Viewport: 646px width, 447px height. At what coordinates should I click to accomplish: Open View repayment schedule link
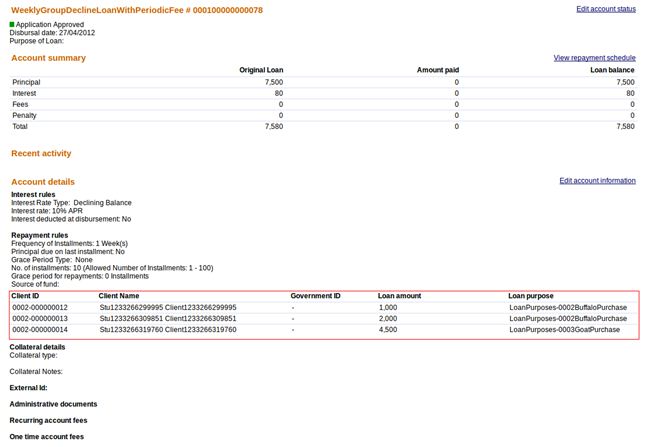594,58
